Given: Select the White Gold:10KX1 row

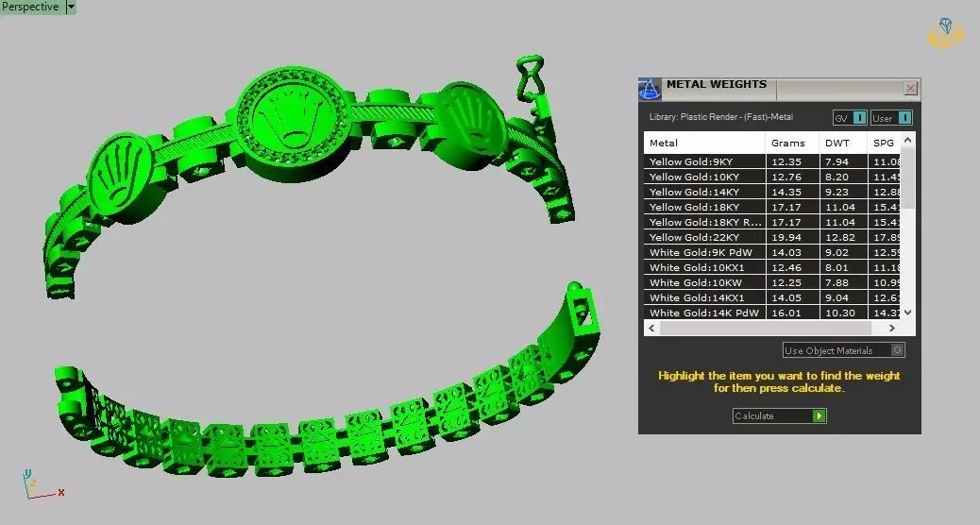Looking at the screenshot, I should [x=772, y=267].
